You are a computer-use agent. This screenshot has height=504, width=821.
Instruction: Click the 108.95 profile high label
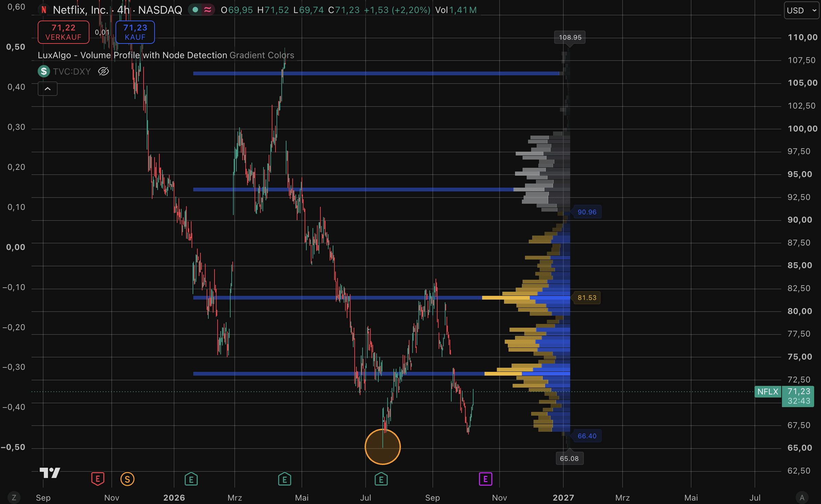(570, 37)
